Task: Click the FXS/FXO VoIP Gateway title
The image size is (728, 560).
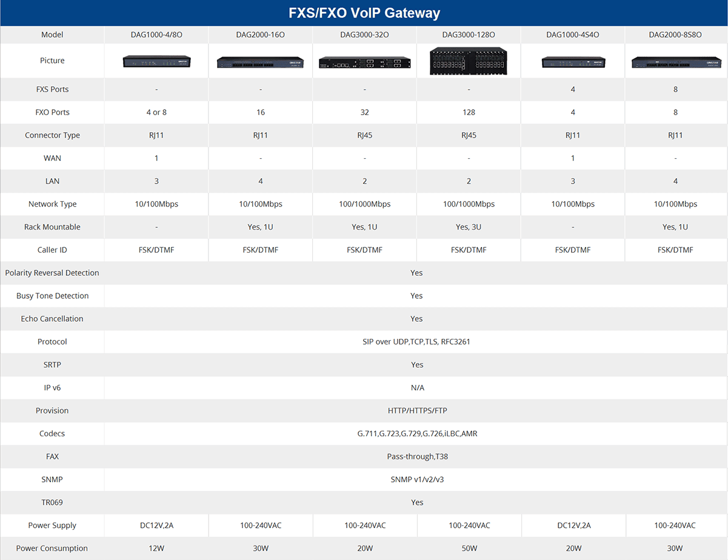Action: coord(364,13)
